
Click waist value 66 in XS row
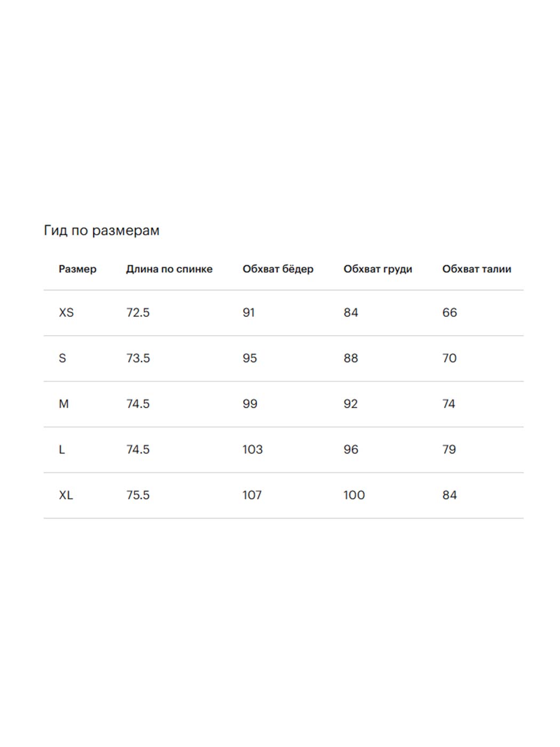[450, 313]
